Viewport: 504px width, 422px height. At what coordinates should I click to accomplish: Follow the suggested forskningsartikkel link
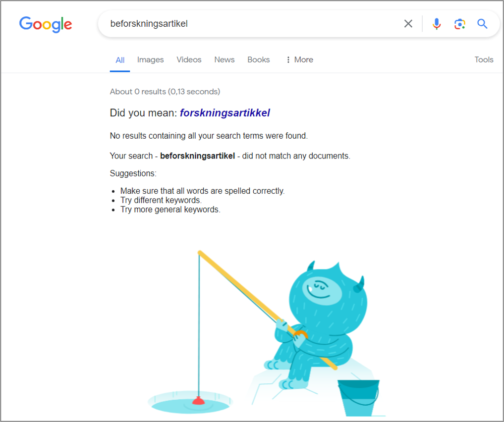[x=224, y=113]
